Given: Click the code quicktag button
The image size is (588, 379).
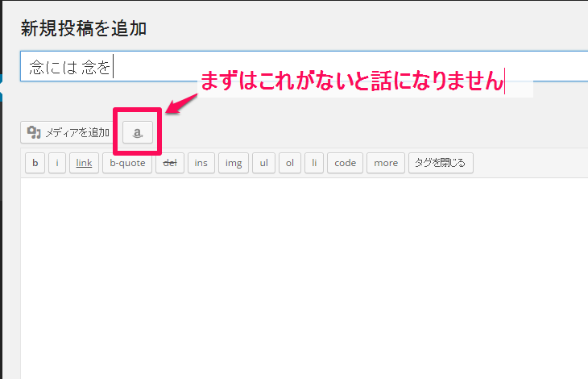Looking at the screenshot, I should [x=345, y=163].
